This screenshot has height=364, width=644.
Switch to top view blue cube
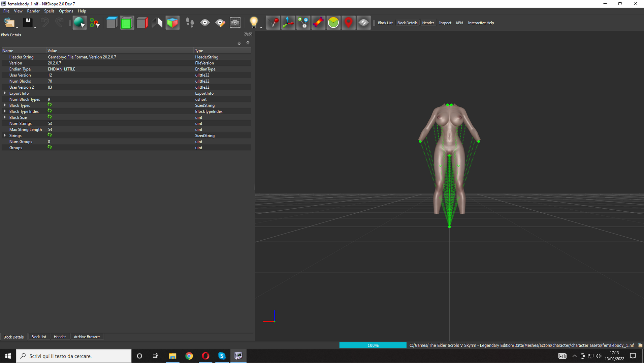point(111,23)
